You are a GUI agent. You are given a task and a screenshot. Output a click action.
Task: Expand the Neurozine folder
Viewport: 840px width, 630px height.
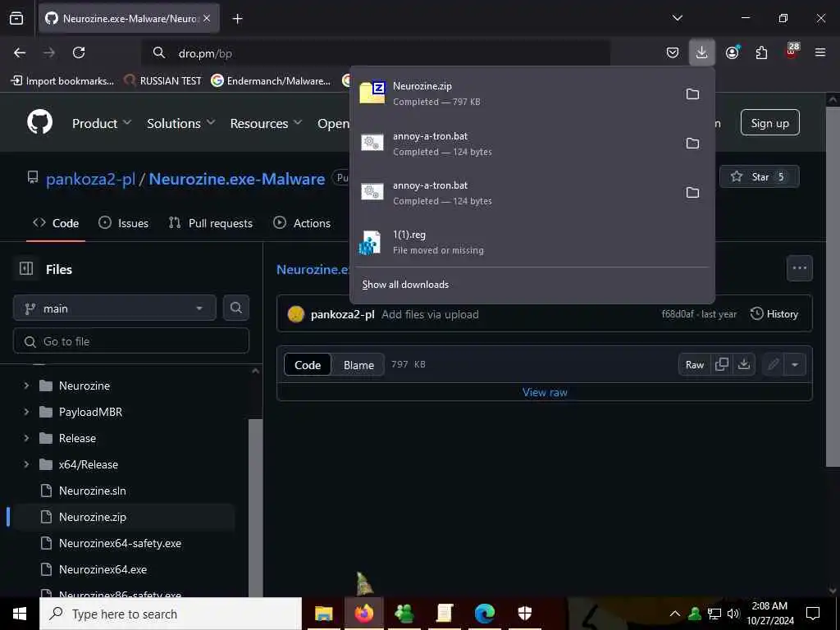pyautogui.click(x=26, y=386)
